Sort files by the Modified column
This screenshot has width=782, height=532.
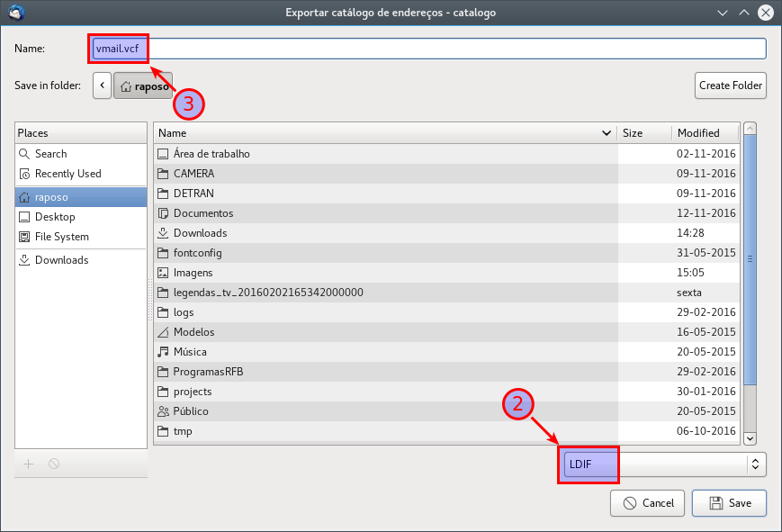698,133
